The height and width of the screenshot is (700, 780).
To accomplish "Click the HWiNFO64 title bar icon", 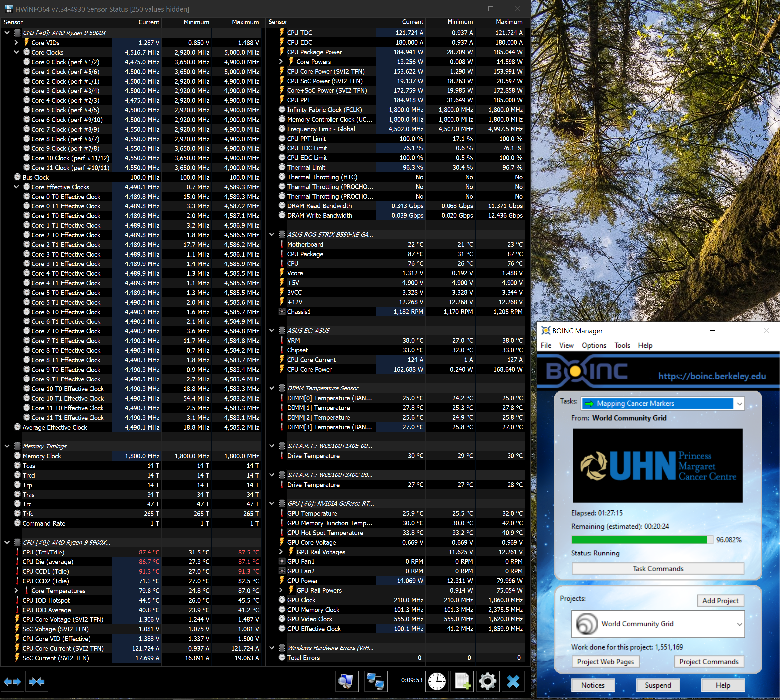I will click(x=9, y=9).
